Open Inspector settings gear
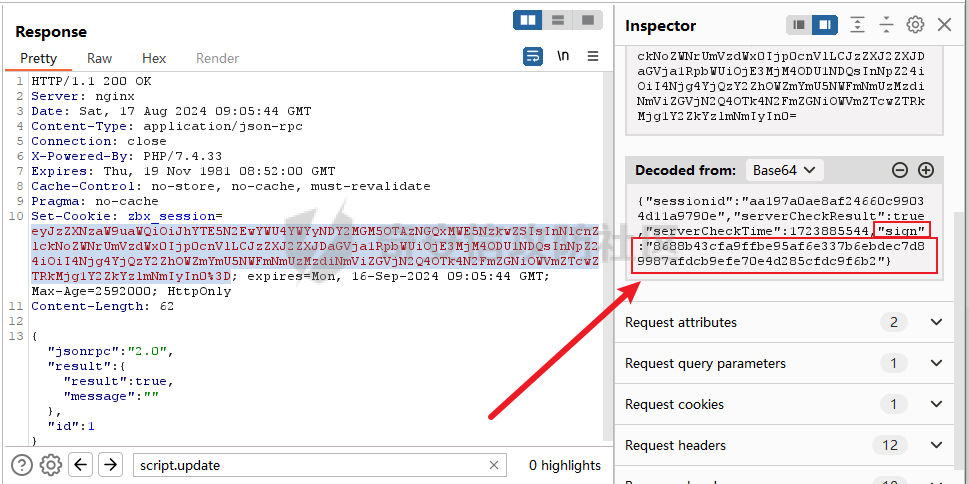 click(915, 25)
